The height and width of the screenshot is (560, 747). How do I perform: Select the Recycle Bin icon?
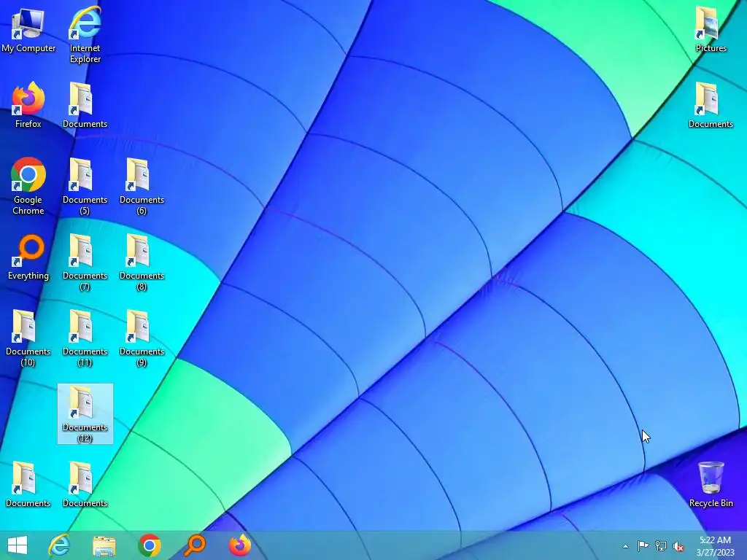pyautogui.click(x=711, y=484)
